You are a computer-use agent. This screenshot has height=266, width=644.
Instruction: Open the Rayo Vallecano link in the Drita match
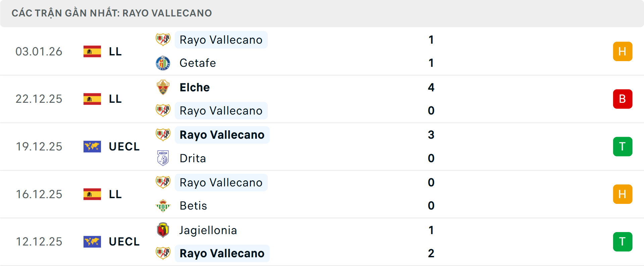(222, 135)
